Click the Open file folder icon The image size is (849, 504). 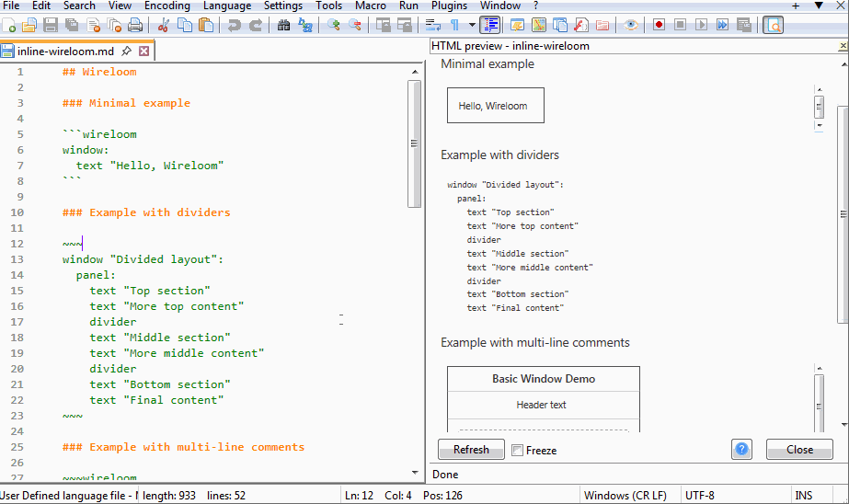click(29, 25)
